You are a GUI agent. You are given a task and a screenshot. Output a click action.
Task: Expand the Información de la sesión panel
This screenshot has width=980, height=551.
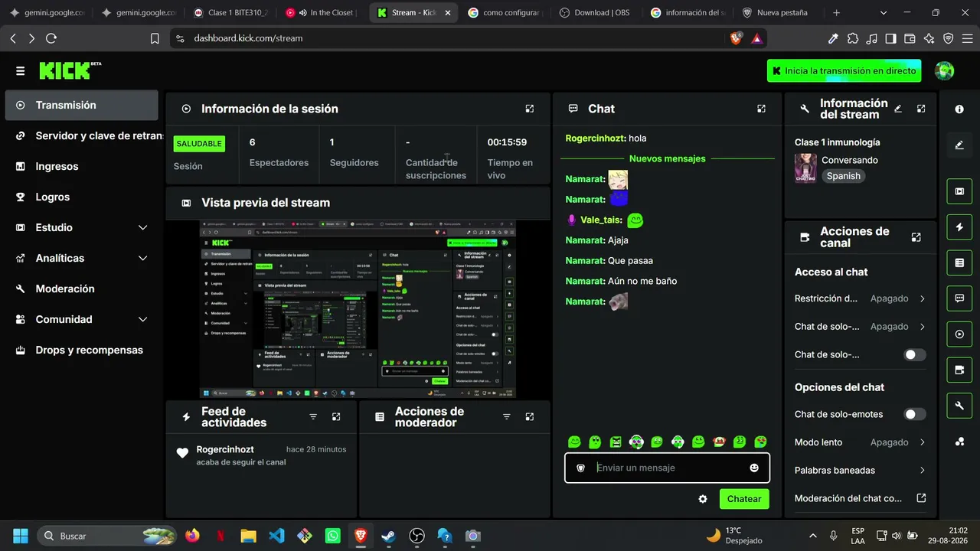(529, 109)
